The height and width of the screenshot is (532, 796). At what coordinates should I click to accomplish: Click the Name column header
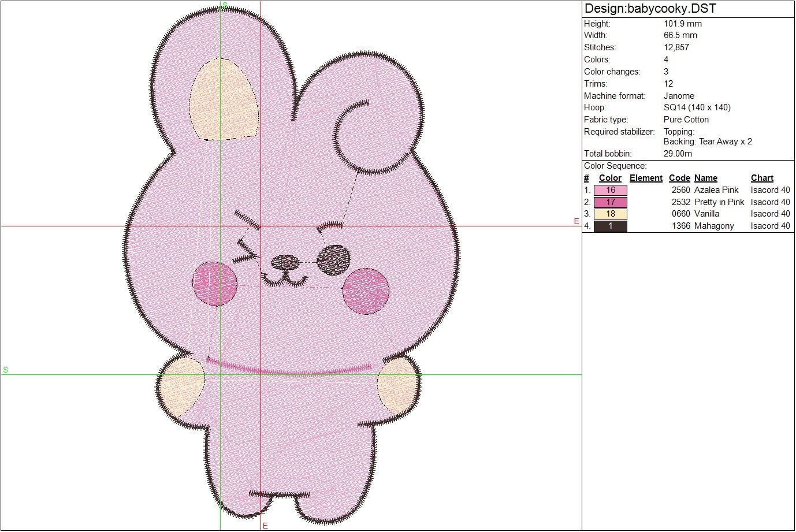(x=705, y=177)
